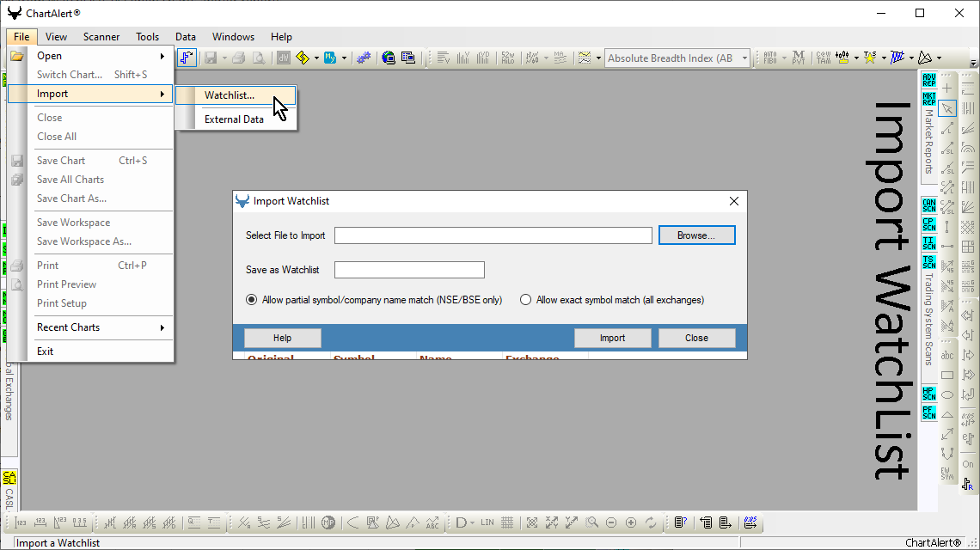Screen dimensions: 980x550
Task: Open the HP SCN scan icon
Action: point(928,394)
